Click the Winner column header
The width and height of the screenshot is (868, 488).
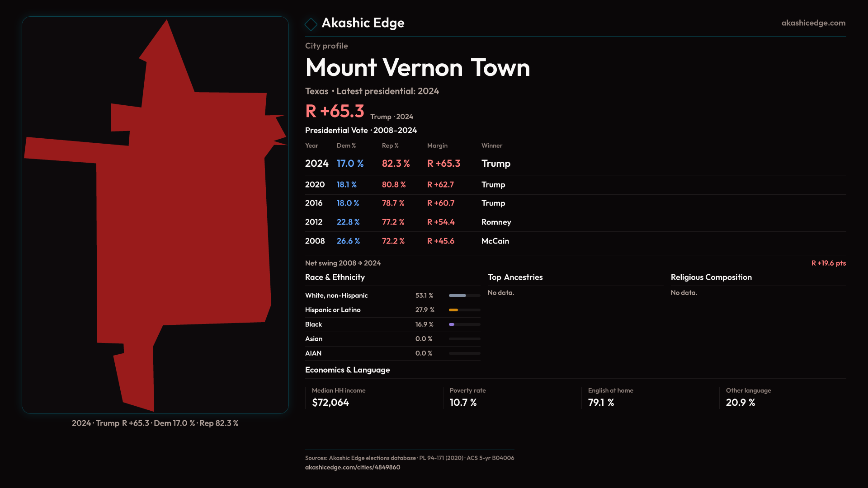coord(491,145)
